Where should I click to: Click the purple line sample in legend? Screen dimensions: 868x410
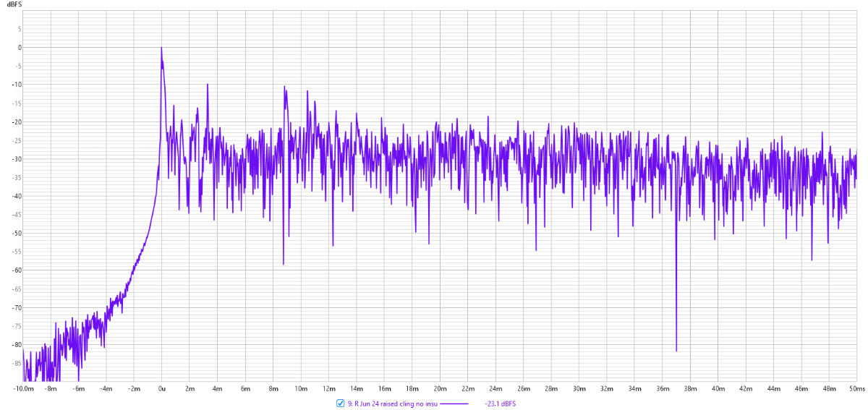pyautogui.click(x=454, y=403)
